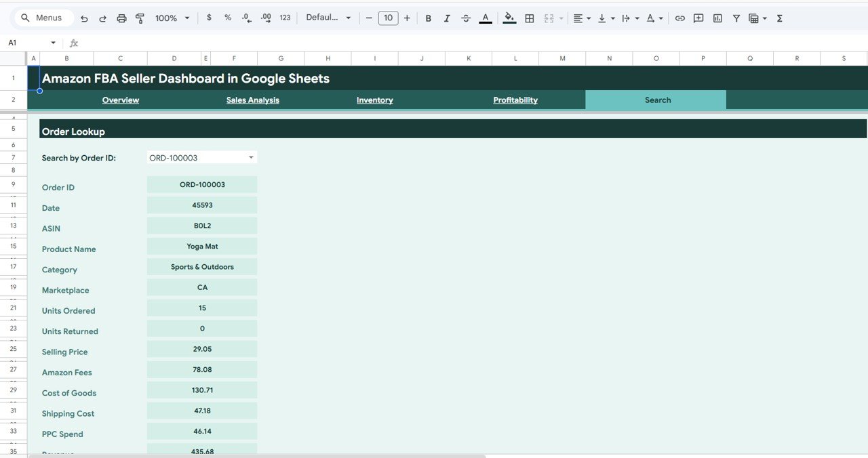
Task: Click the Decrease decimal places icon
Action: 246,18
